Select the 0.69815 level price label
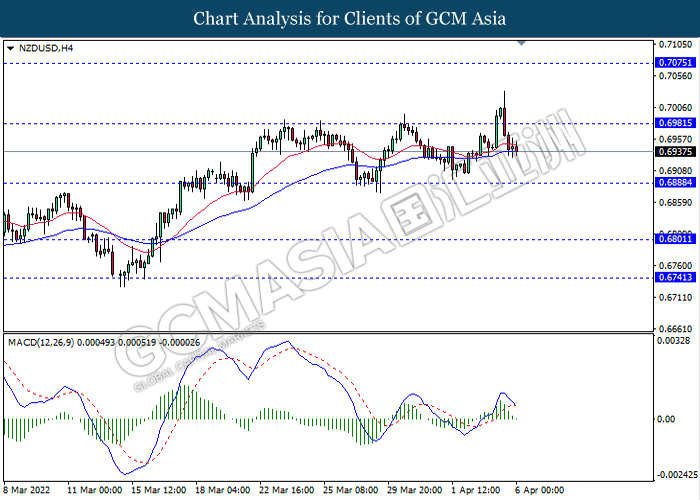The height and width of the screenshot is (500, 700). 675,123
